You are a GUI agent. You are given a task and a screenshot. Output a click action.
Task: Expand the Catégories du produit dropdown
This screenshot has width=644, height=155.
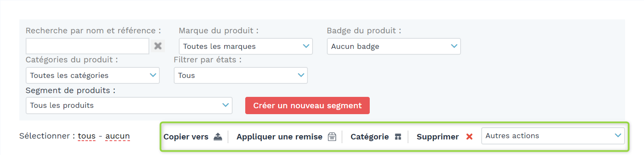coord(93,75)
